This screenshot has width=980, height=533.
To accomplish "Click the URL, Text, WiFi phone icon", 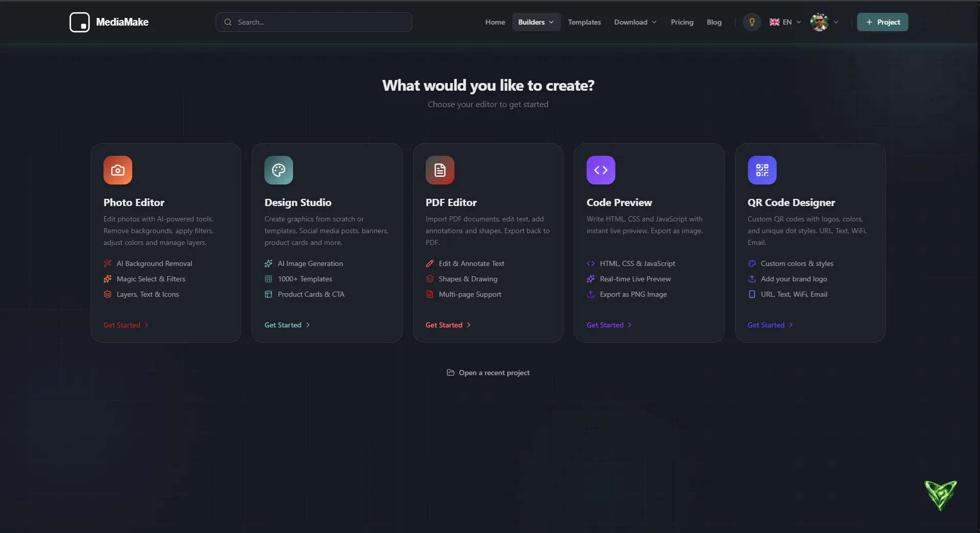I will 752,294.
